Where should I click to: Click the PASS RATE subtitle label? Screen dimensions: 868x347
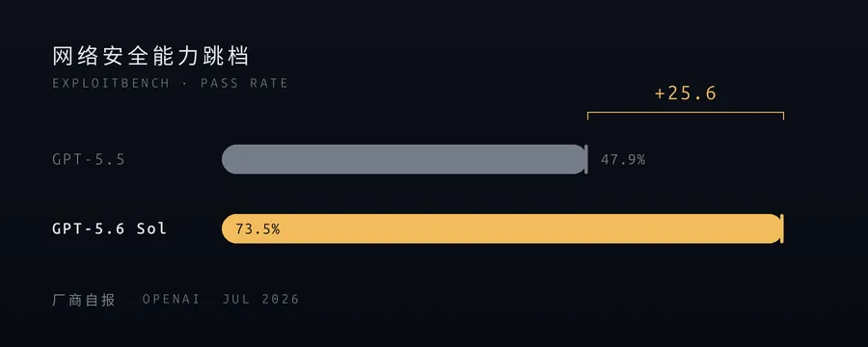(x=244, y=84)
